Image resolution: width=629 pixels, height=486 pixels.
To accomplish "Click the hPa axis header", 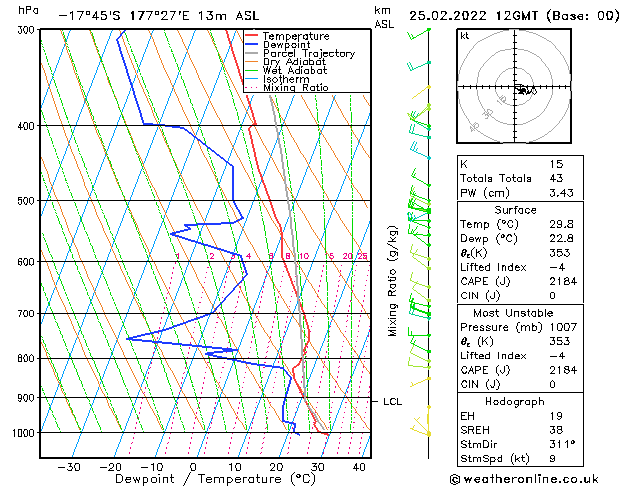I will pos(28,11).
